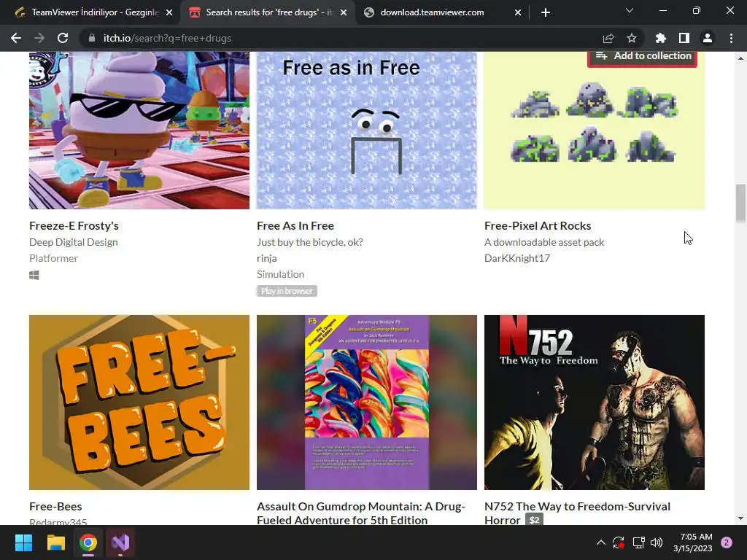Open the sync status tray icon
747x560 pixels.
click(x=619, y=542)
